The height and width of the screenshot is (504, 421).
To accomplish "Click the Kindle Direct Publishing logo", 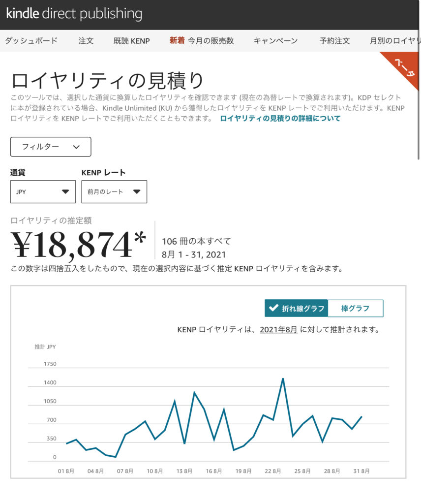I will click(x=74, y=13).
